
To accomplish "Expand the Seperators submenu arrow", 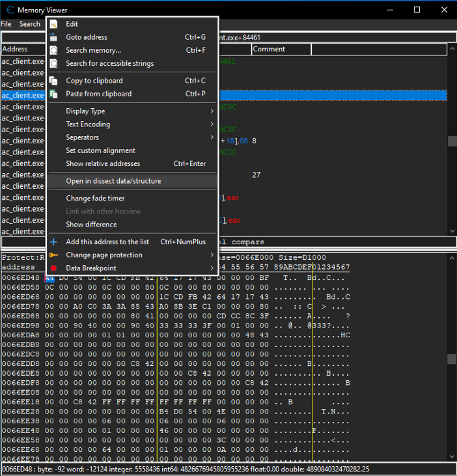I will [212, 137].
